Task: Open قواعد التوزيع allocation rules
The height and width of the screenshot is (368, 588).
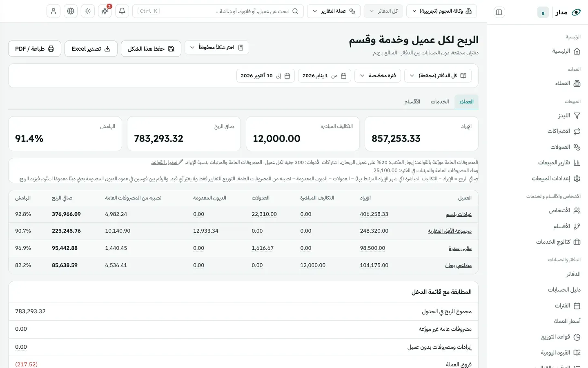Action: pyautogui.click(x=561, y=337)
